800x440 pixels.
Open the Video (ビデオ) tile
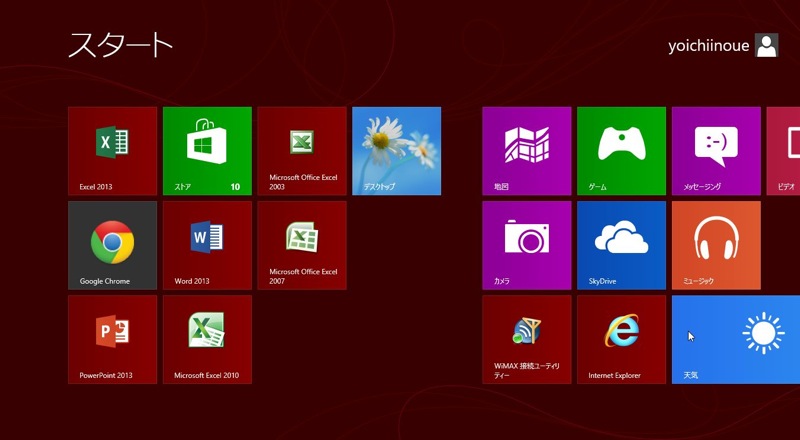point(783,151)
